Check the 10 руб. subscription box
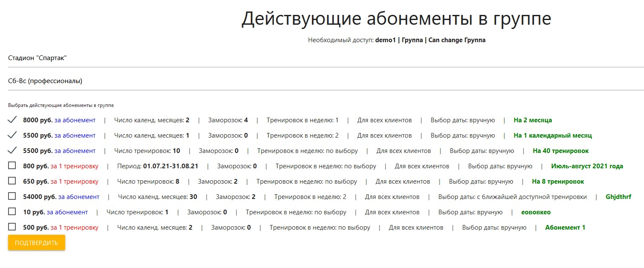Image resolution: width=644 pixels, height=268 pixels. tap(12, 211)
